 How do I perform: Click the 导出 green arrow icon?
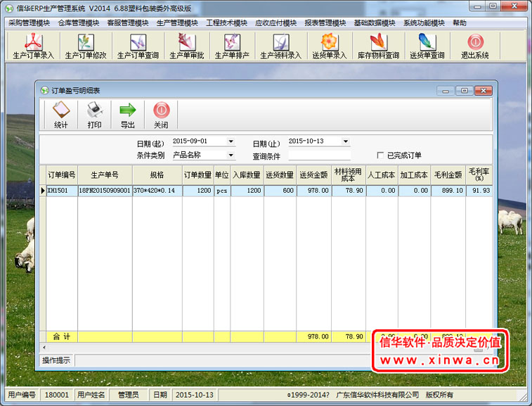point(128,115)
